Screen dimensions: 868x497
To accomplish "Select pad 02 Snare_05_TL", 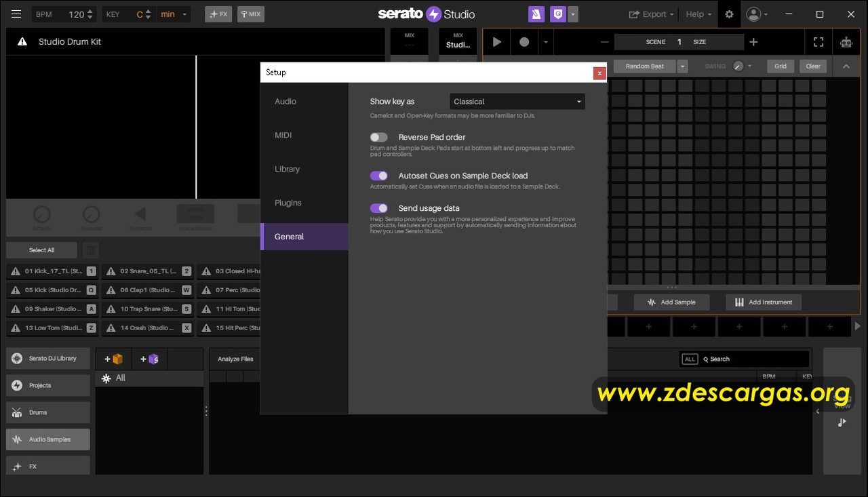I will tap(148, 271).
